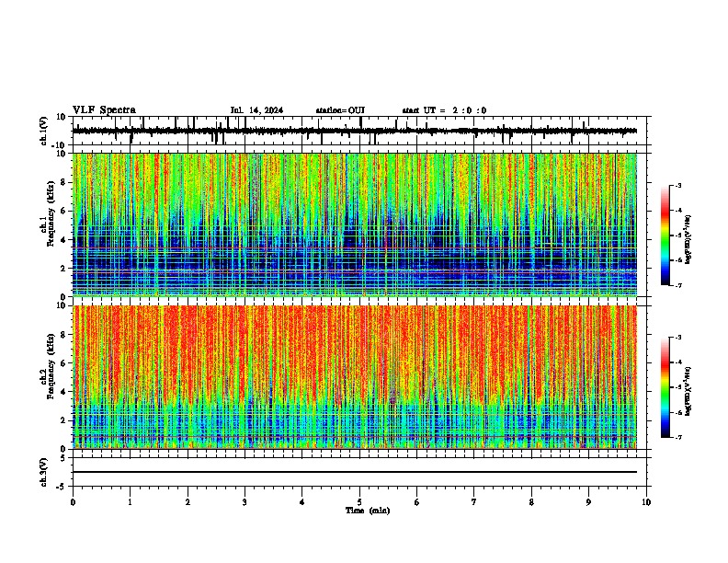This screenshot has height=563, width=728.
Task: Click the ch.2 spectrogram color scale bar
Action: 665,387
